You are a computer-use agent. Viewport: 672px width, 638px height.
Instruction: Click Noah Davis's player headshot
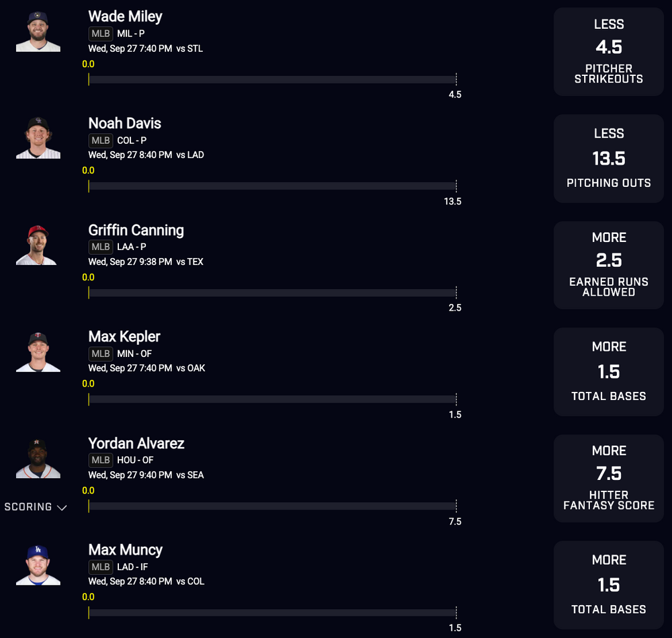point(38,138)
